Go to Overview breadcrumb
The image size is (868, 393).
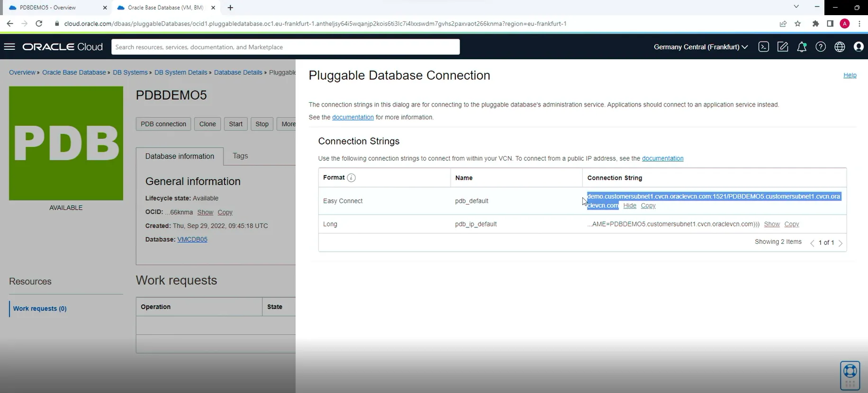pyautogui.click(x=22, y=72)
